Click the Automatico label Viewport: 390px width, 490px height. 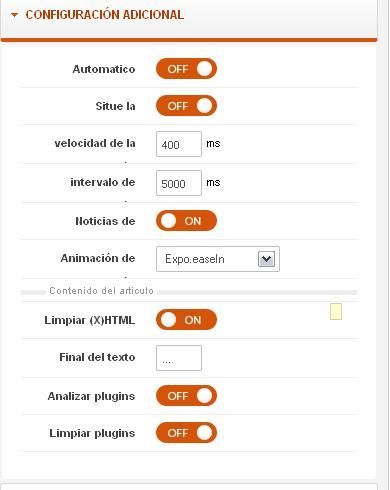104,69
